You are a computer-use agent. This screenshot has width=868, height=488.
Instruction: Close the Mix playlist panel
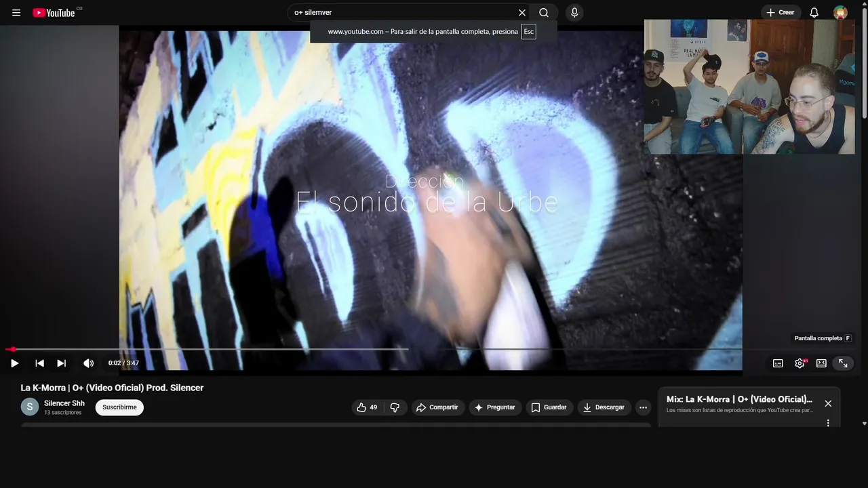click(x=828, y=403)
